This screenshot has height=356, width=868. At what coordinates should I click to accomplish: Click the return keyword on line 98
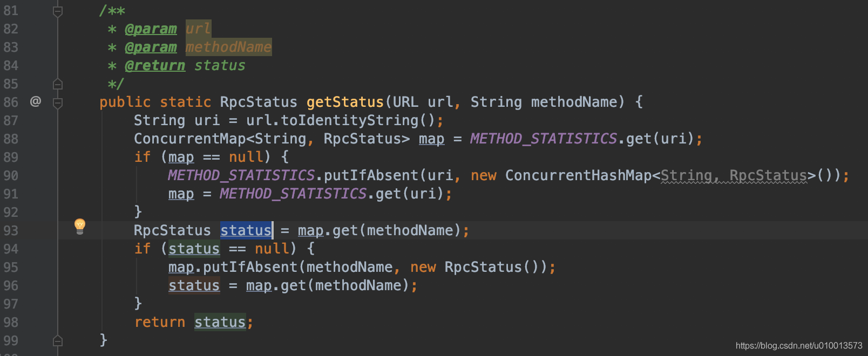point(160,322)
